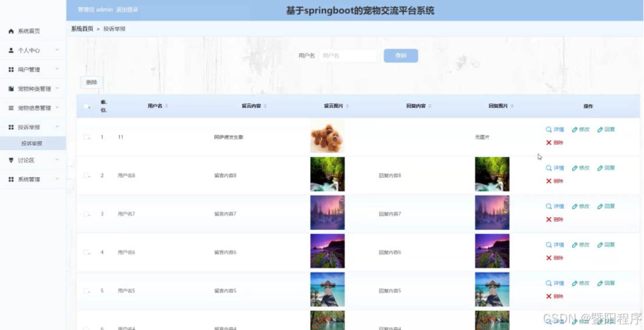Screen dimensions: 644x330
Task: Click the 查询 search button
Action: pos(401,56)
